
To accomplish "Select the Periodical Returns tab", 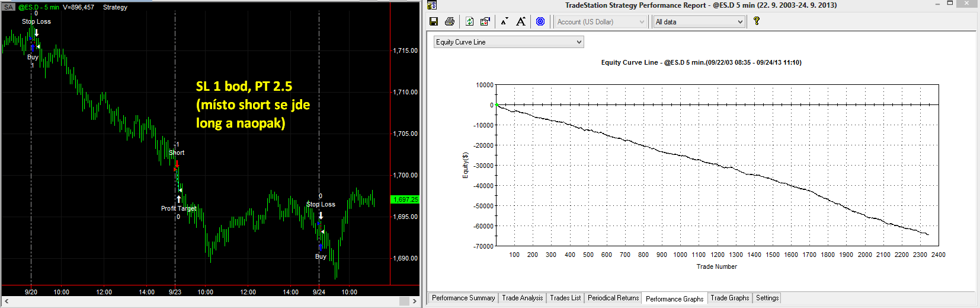I will click(613, 298).
